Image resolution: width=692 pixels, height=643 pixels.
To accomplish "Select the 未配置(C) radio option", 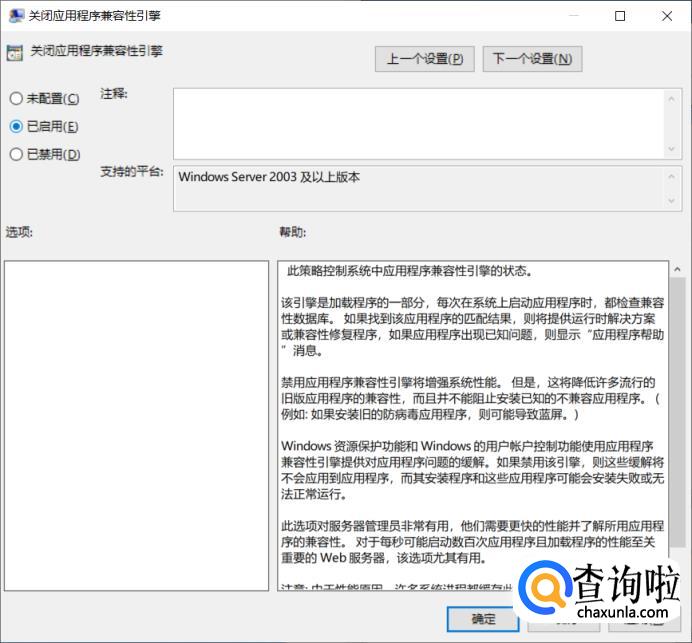I will click(44, 98).
